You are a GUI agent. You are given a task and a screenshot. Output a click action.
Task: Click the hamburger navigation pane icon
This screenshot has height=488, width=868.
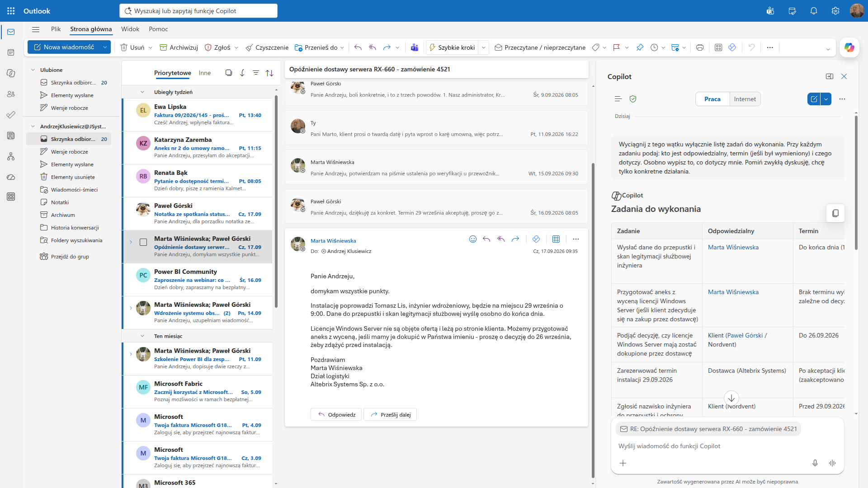36,29
